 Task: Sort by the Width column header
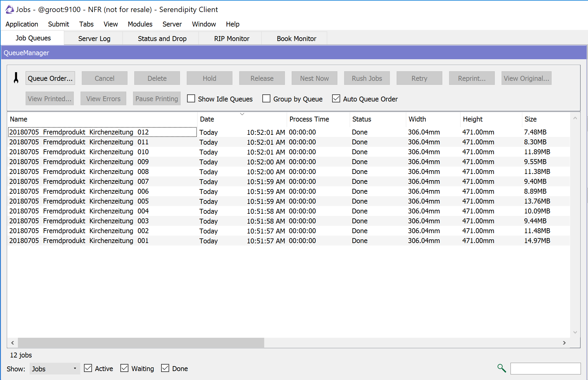(433, 119)
